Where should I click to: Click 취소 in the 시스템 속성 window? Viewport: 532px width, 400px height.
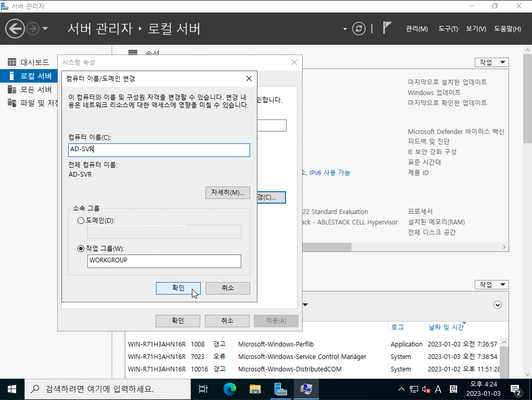[x=227, y=321]
